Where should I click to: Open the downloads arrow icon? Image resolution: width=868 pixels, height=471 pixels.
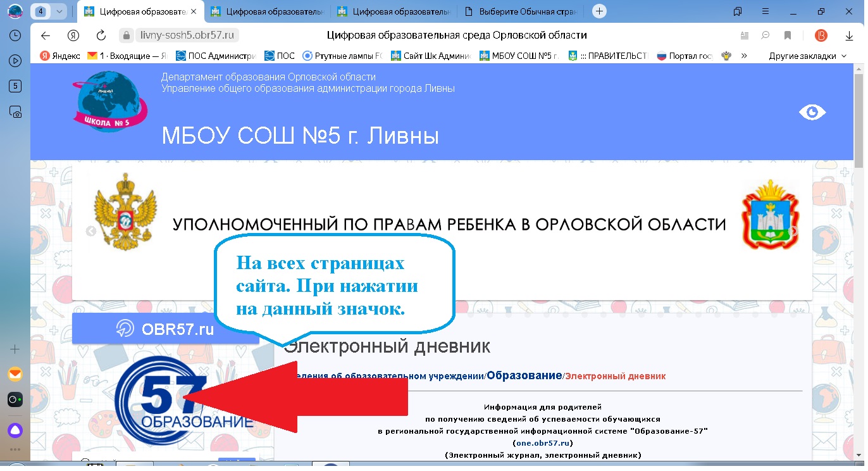[849, 35]
